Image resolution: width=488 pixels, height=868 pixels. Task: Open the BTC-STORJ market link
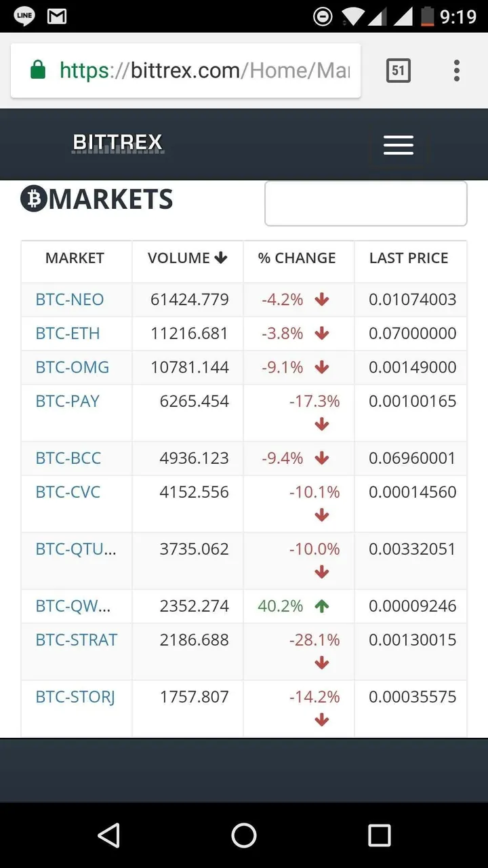coord(75,697)
